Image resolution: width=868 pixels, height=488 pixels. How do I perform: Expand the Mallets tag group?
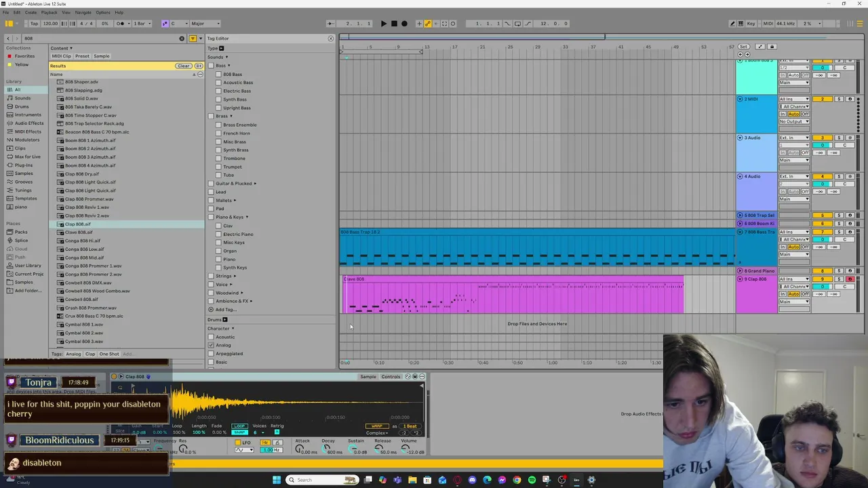click(235, 201)
